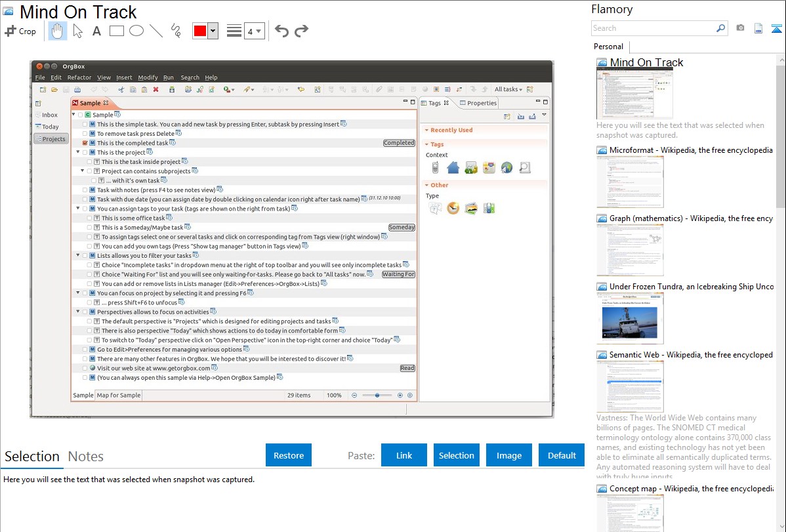Open the Personal tab
The image size is (786, 532).
click(609, 47)
